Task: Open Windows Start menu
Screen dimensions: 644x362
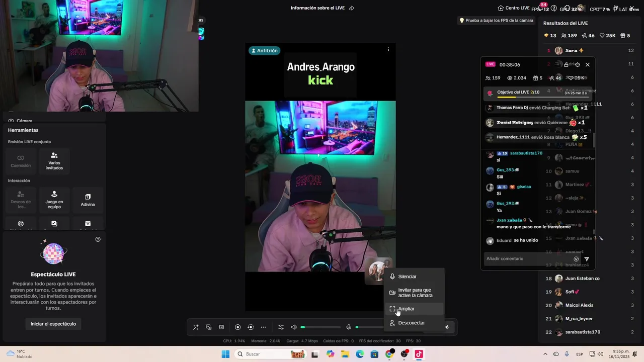Action: [225, 354]
